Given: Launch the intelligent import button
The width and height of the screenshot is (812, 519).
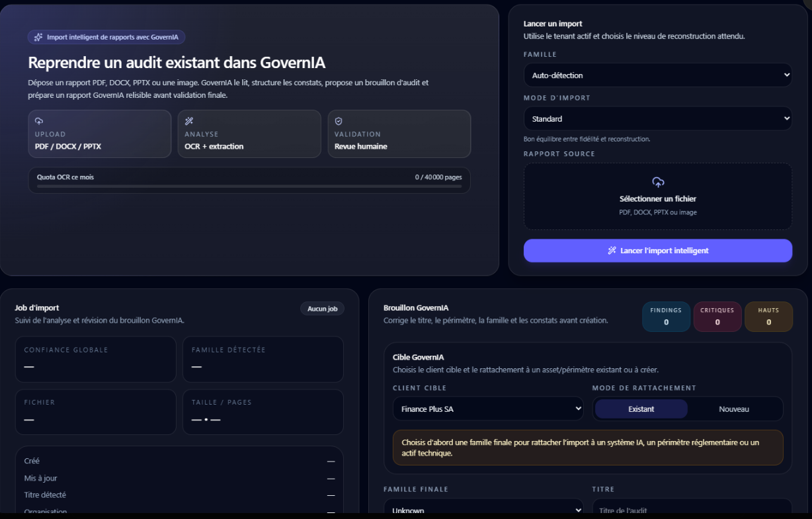Looking at the screenshot, I should (658, 251).
